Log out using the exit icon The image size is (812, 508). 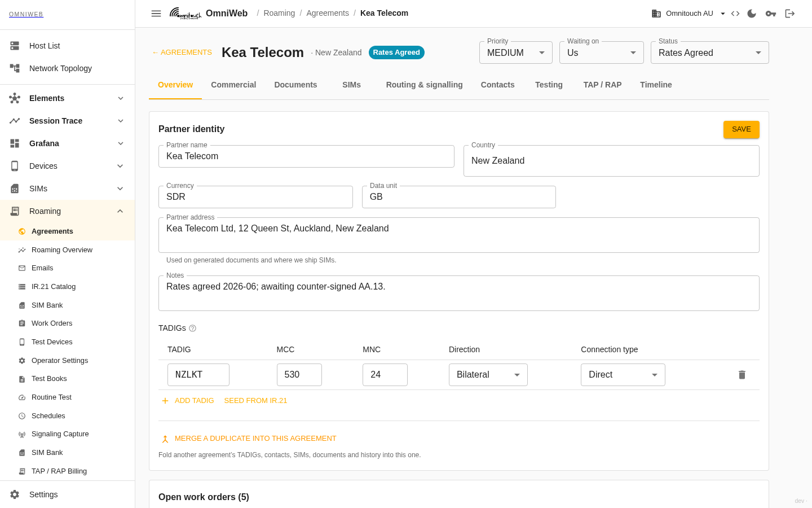[790, 14]
